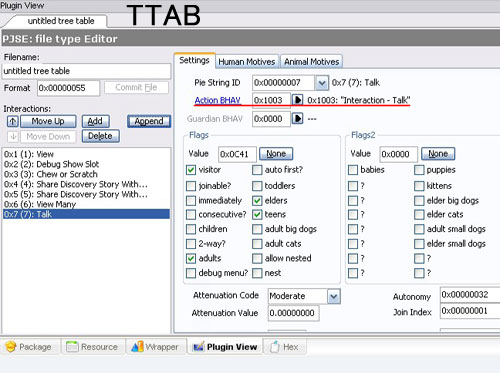Check the children flag

pos(191,229)
